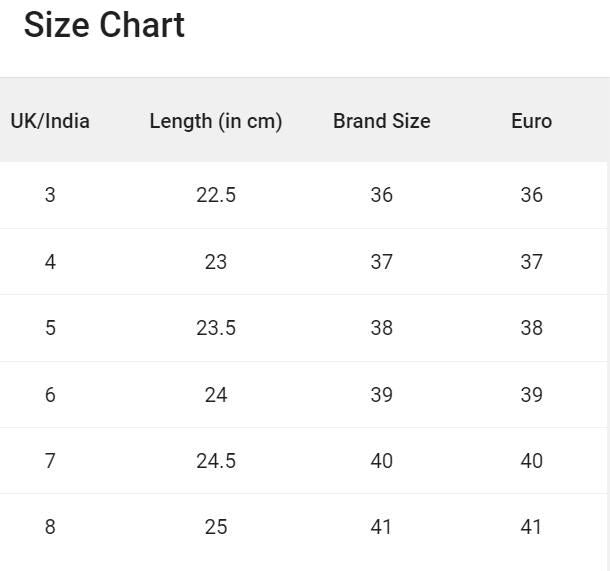
Task: Click the Length (in cm) column header
Action: point(215,121)
